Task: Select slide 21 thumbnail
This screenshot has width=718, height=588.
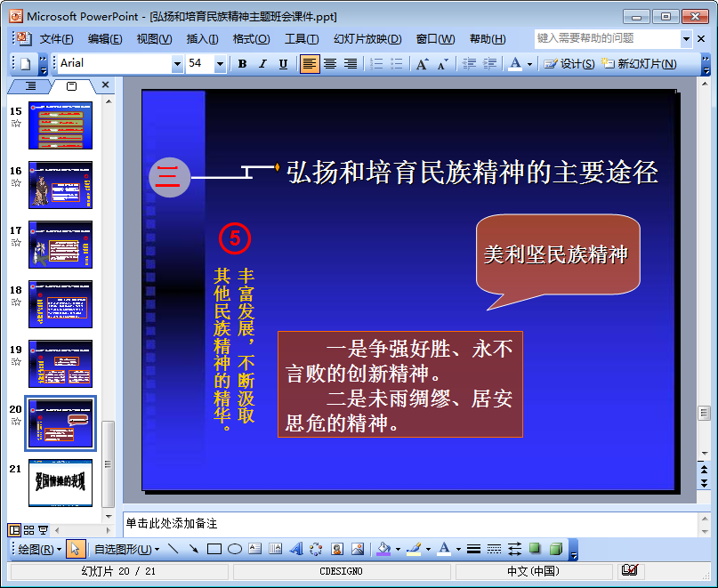Action: point(61,483)
